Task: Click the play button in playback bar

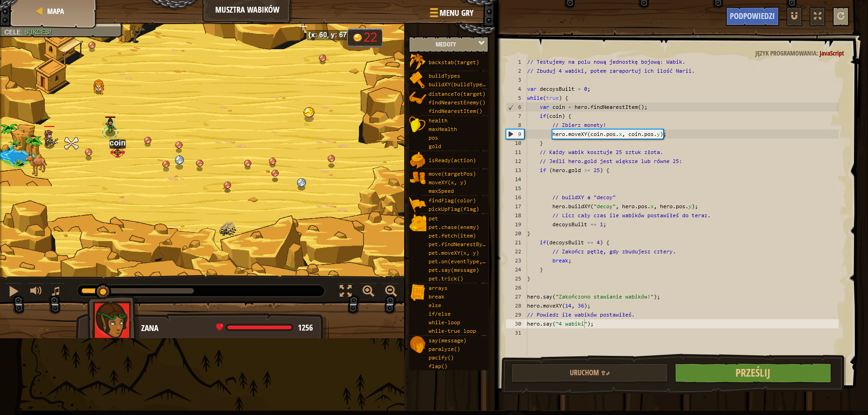Action: click(x=14, y=291)
